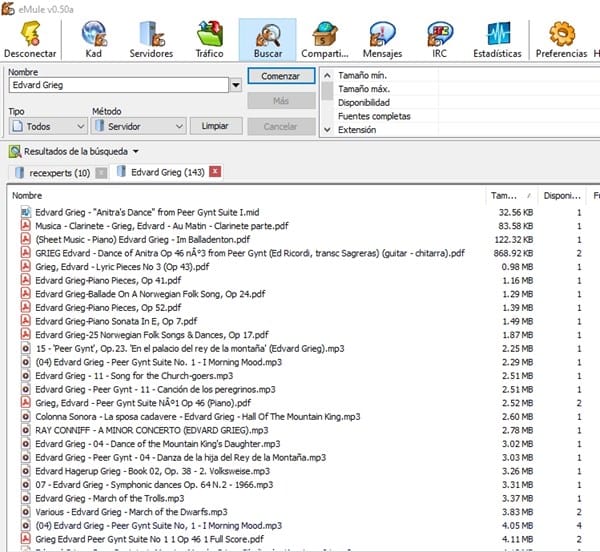600x552 pixels.
Task: Open the Tráfico transfers panel
Action: pos(210,39)
